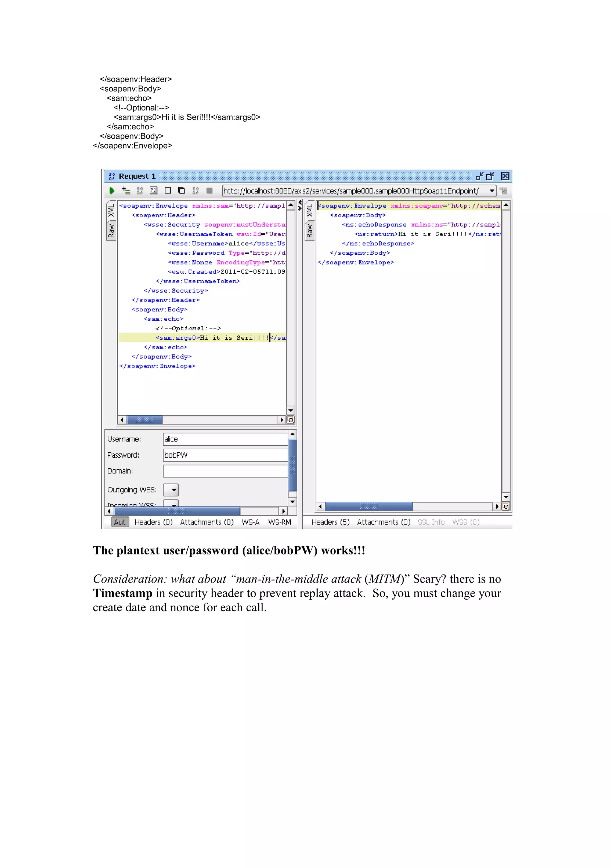This screenshot has width=613, height=868.
Task: Open the WS-A tab
Action: tap(251, 522)
